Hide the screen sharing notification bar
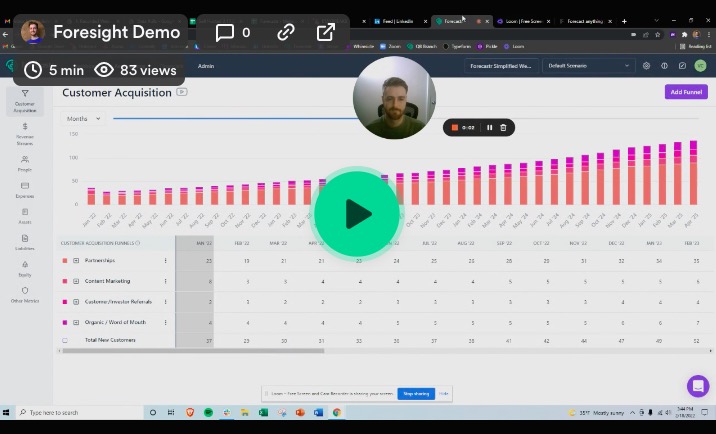Screen dimensions: 716x434 (443, 393)
